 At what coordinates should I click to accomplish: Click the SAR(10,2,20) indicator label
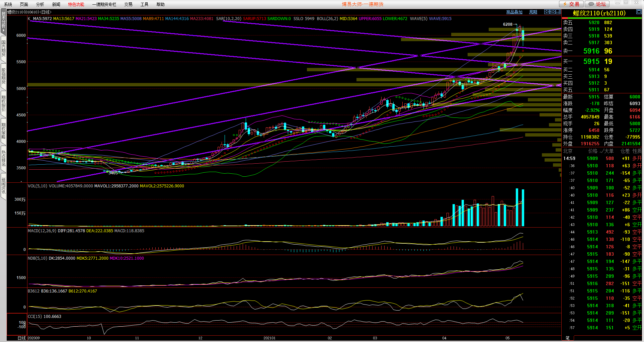tap(229, 19)
